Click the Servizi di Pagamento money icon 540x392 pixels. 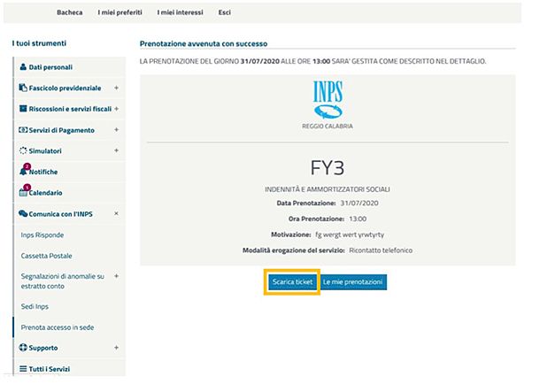[23, 130]
